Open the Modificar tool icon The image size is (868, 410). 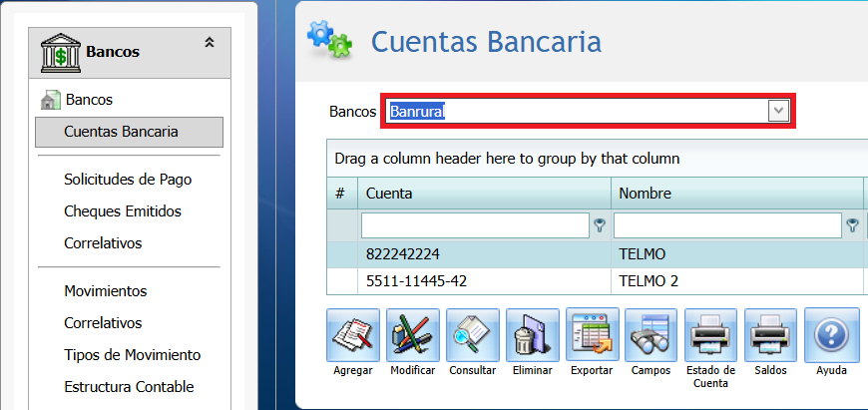(413, 335)
